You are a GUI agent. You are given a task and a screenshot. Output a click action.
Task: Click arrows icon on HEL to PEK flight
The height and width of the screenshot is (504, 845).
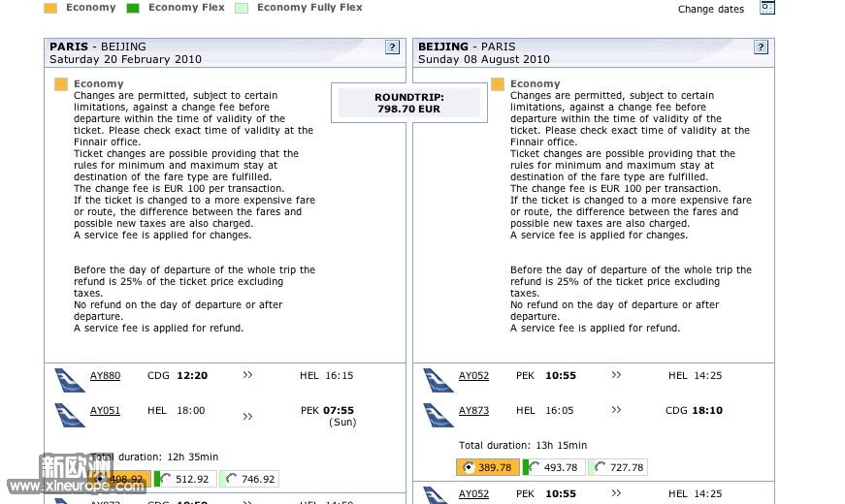247,416
